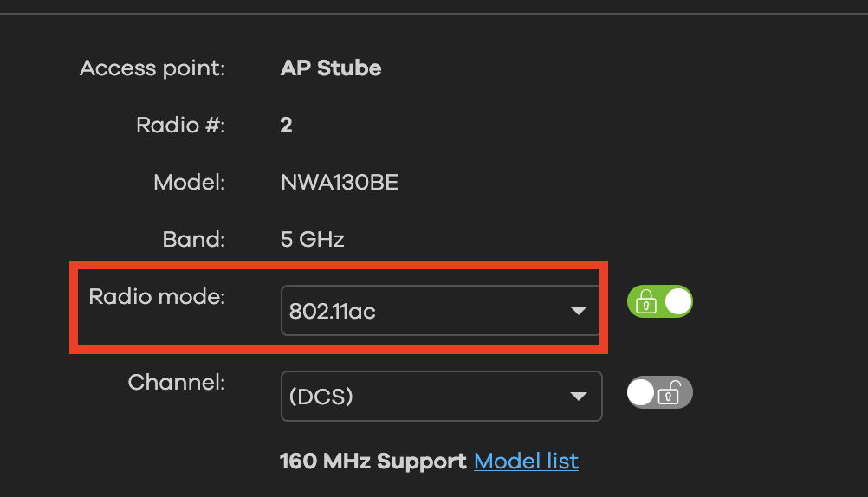
Task: Open the Radio mode 802.11ac dropdown
Action: click(440, 311)
